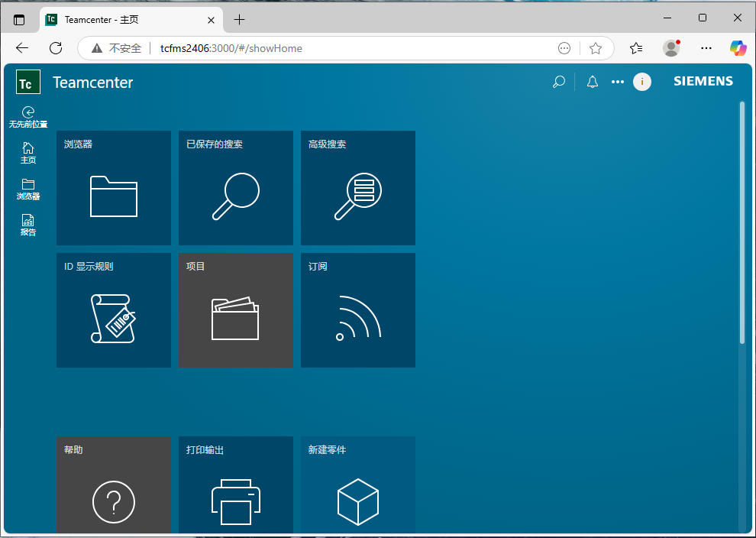The width and height of the screenshot is (756, 538).
Task: Open 浏览器 in the left sidebar
Action: tap(28, 190)
